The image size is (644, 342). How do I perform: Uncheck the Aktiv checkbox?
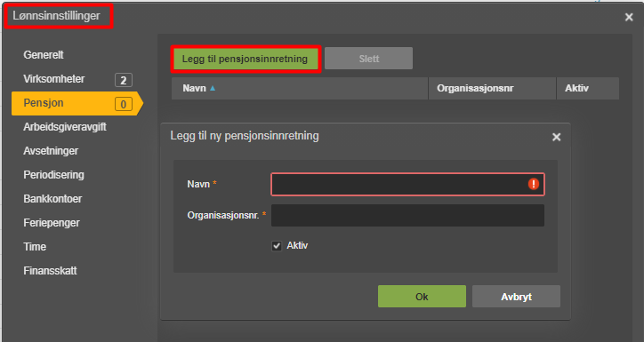(277, 246)
